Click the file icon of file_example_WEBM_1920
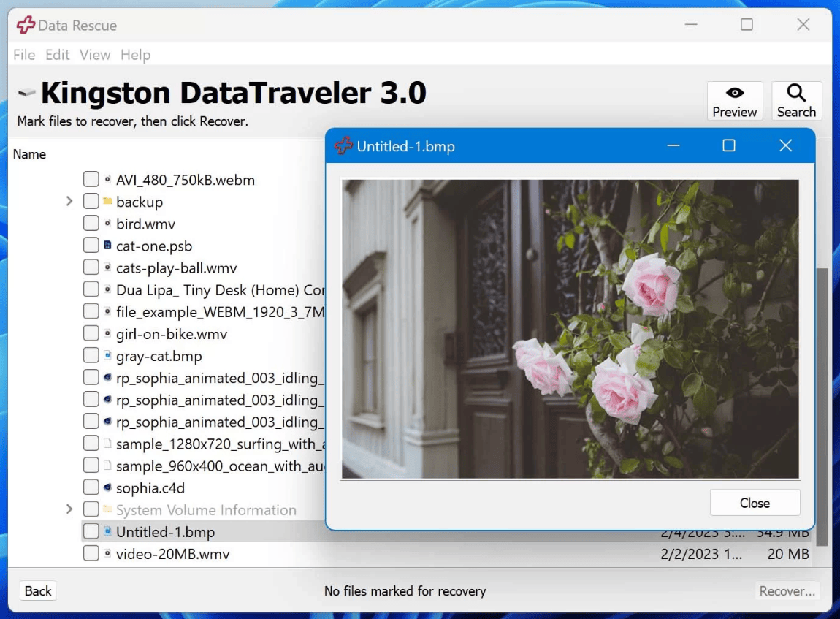 pos(107,311)
